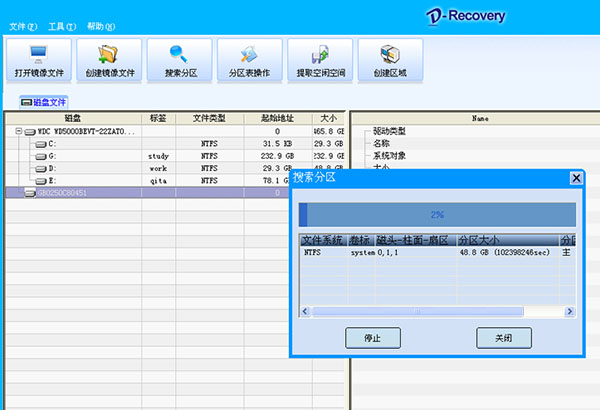Close the 搜索分区 dialog with X
The width and height of the screenshot is (600, 410).
pos(576,178)
